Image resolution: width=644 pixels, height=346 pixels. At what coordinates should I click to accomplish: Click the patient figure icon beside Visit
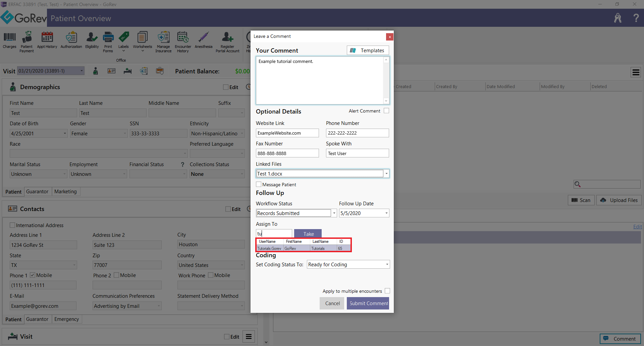96,71
